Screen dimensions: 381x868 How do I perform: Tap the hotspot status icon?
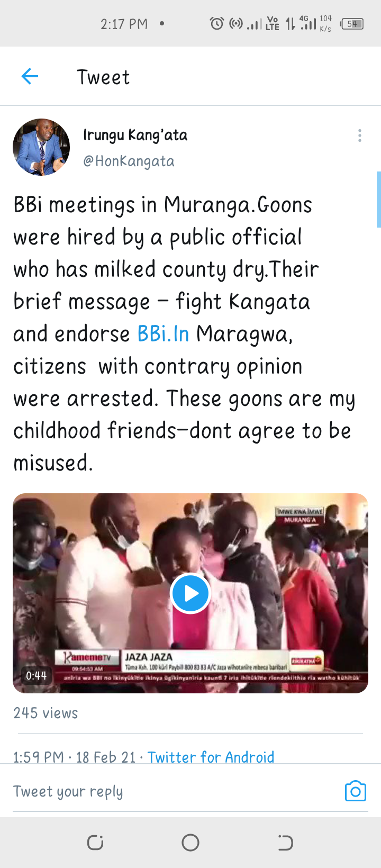pos(236,23)
